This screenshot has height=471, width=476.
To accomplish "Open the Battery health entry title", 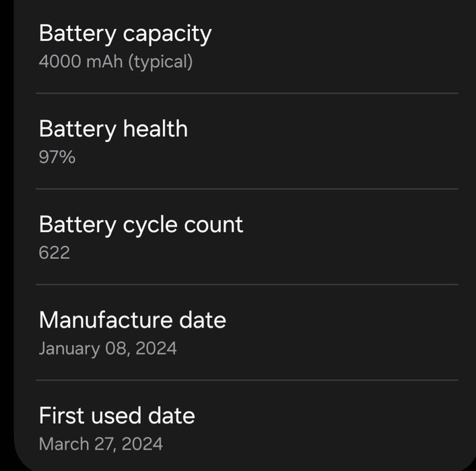I will tap(113, 129).
